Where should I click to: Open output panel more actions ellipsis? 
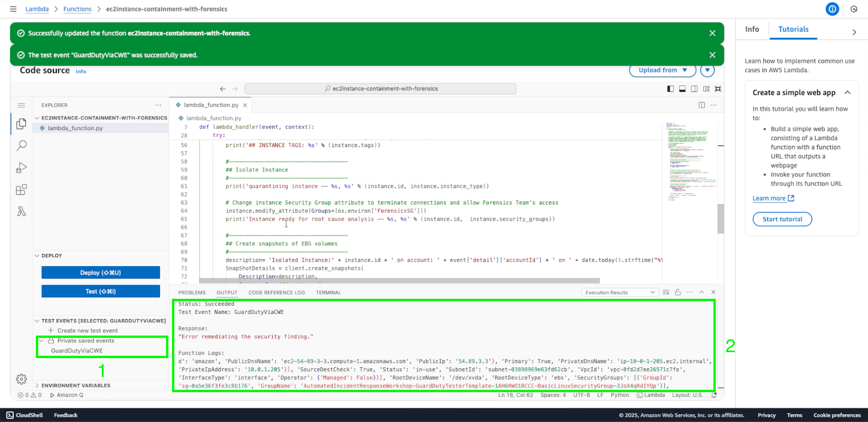690,292
